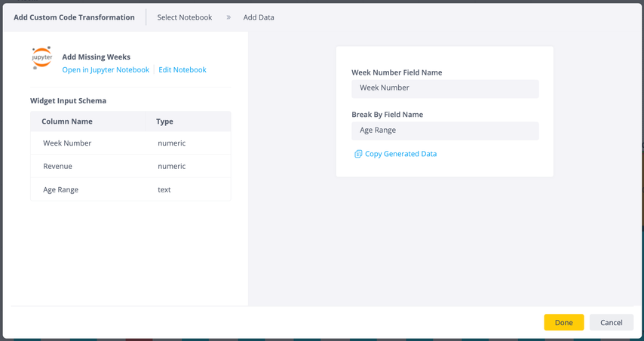Select the Age Range schema row

pyautogui.click(x=130, y=189)
